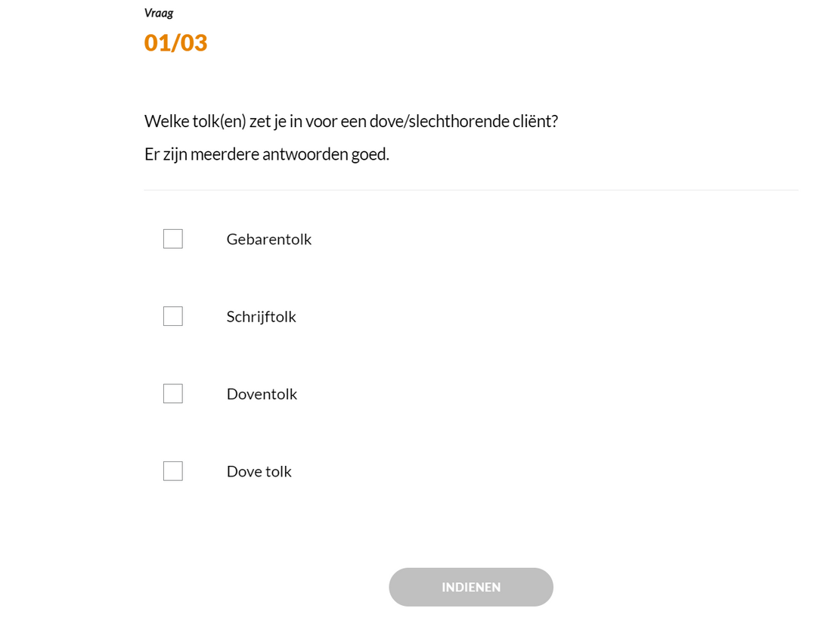
Task: Check the Gebarentolk checkbox
Action: 173,239
